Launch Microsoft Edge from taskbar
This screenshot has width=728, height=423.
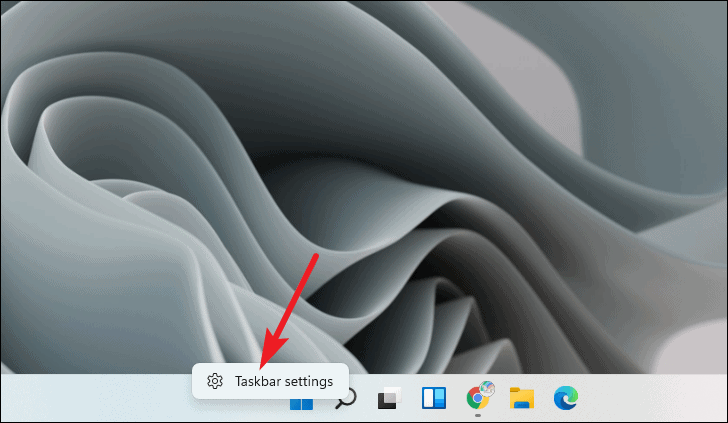pyautogui.click(x=566, y=398)
